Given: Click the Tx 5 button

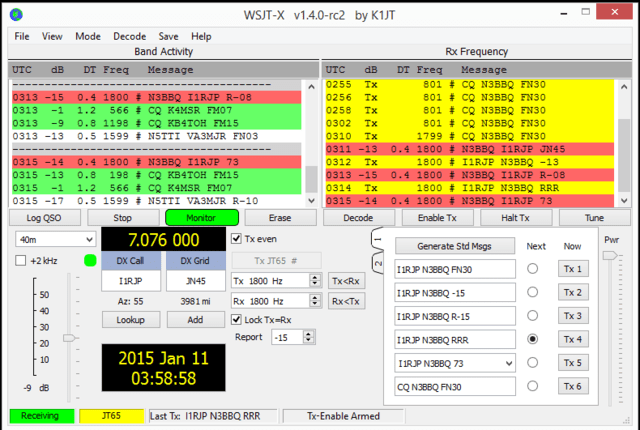Looking at the screenshot, I should pyautogui.click(x=573, y=363).
